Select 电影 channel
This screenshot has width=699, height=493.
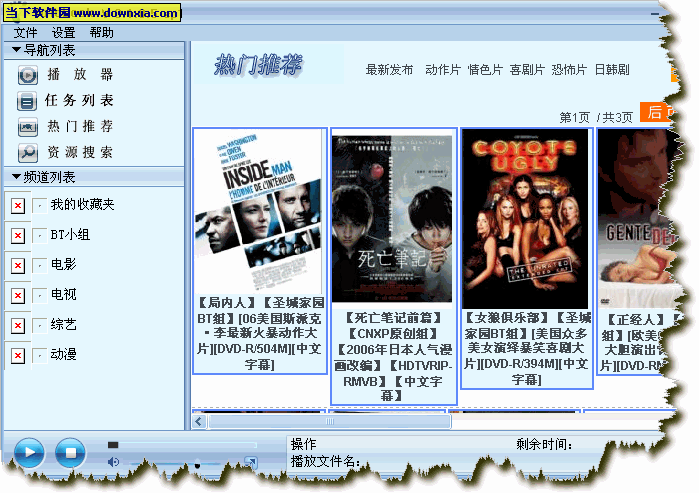[x=63, y=264]
